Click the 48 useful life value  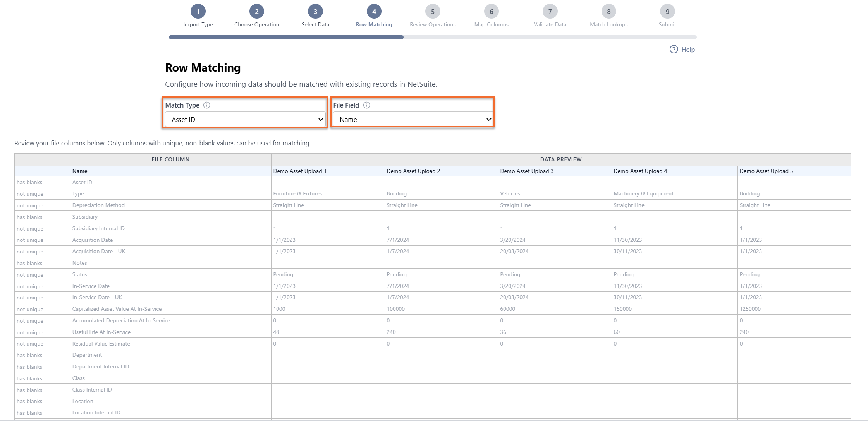(276, 332)
